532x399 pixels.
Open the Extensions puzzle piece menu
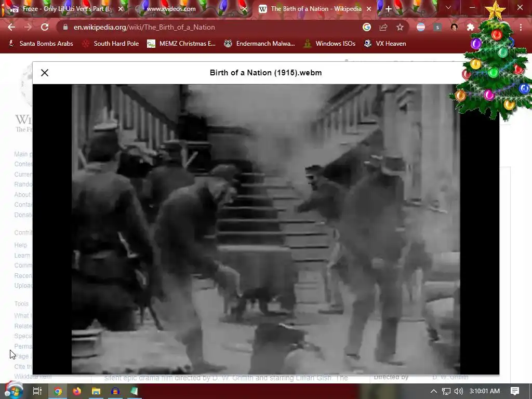click(x=471, y=27)
